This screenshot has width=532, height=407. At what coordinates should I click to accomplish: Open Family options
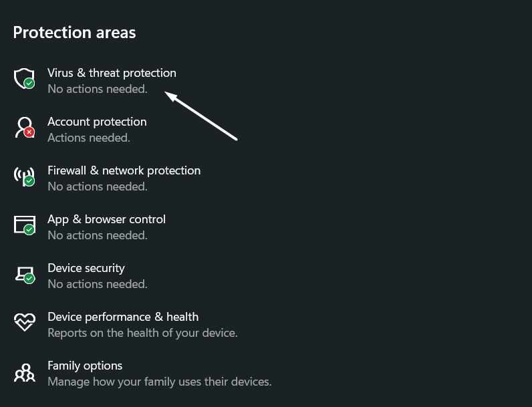(85, 366)
